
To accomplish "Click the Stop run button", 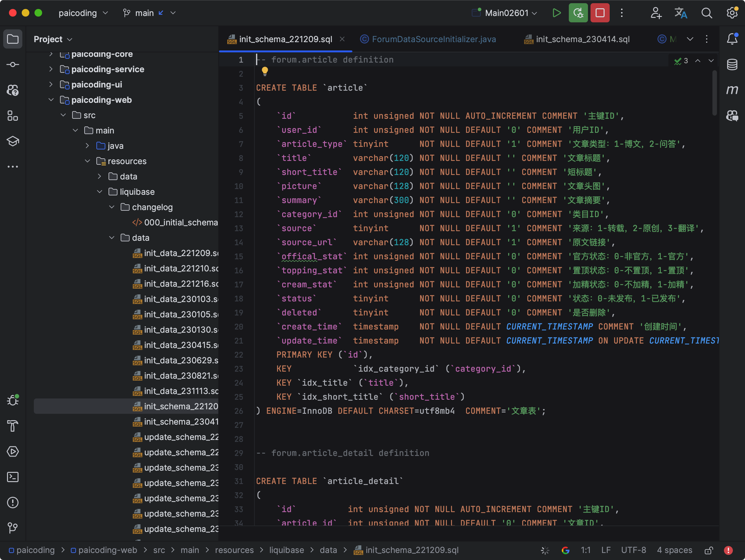I will pyautogui.click(x=600, y=13).
